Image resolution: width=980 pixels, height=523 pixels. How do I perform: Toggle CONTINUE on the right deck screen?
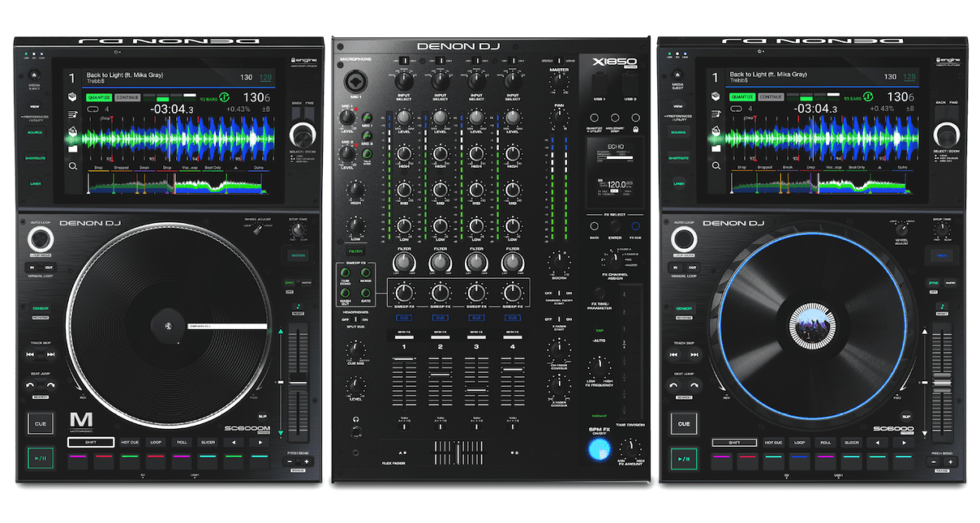click(x=769, y=96)
